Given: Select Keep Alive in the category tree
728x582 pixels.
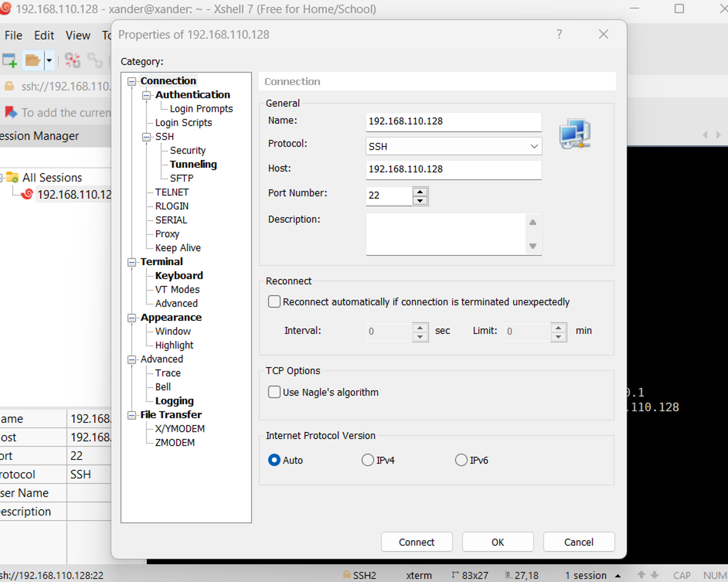Looking at the screenshot, I should [x=178, y=248].
